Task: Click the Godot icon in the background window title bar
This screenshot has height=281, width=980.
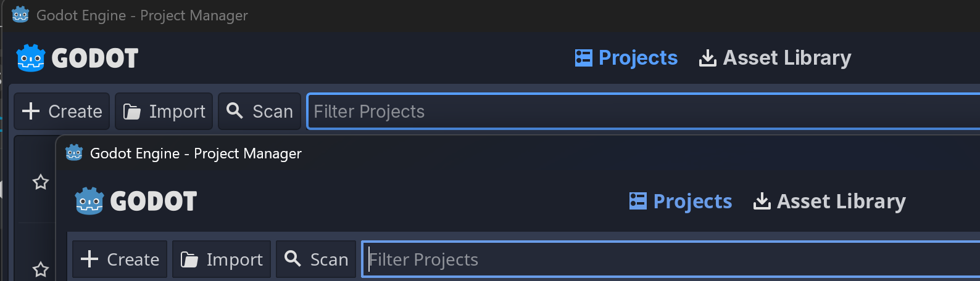Action: (20, 15)
